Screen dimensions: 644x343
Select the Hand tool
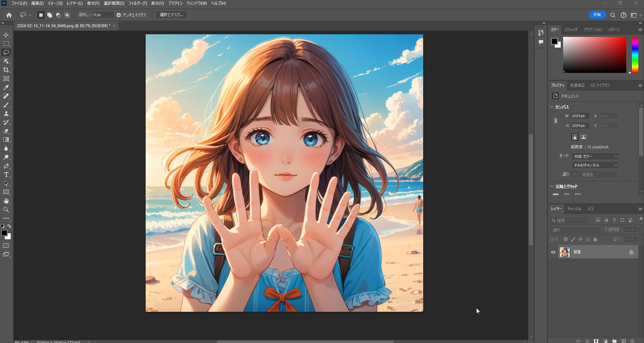coord(6,201)
